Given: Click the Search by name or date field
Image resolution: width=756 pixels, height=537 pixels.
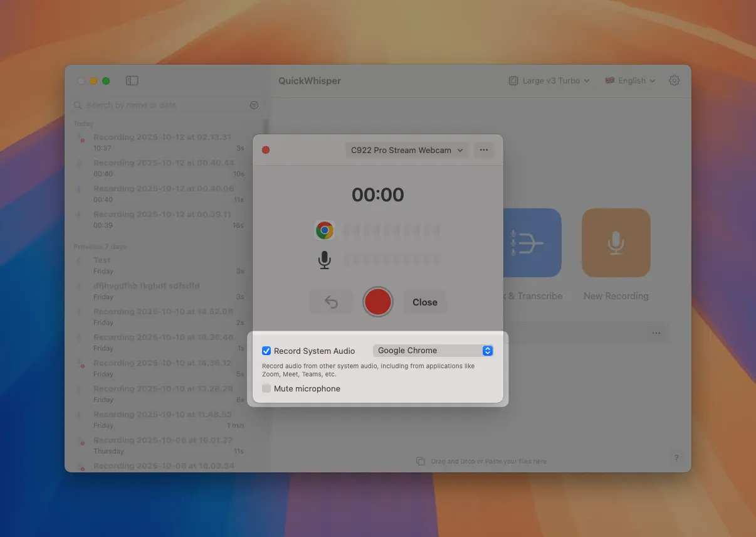Looking at the screenshot, I should [166, 105].
